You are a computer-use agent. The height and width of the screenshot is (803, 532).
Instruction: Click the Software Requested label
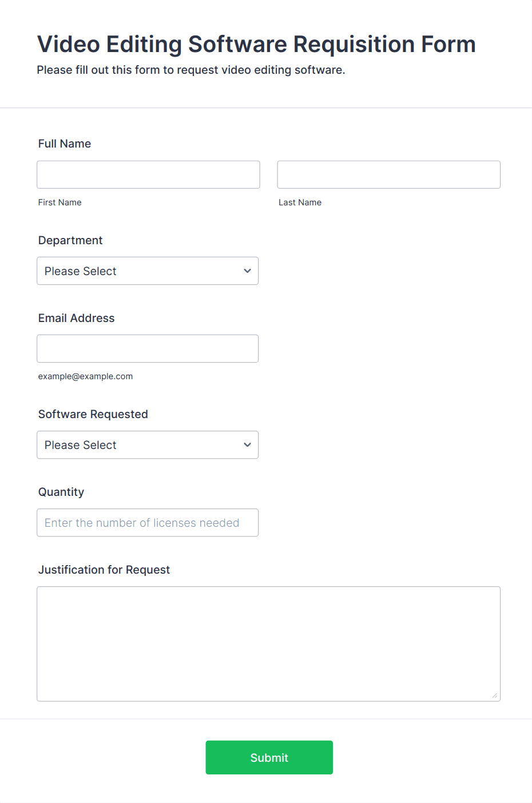(93, 414)
